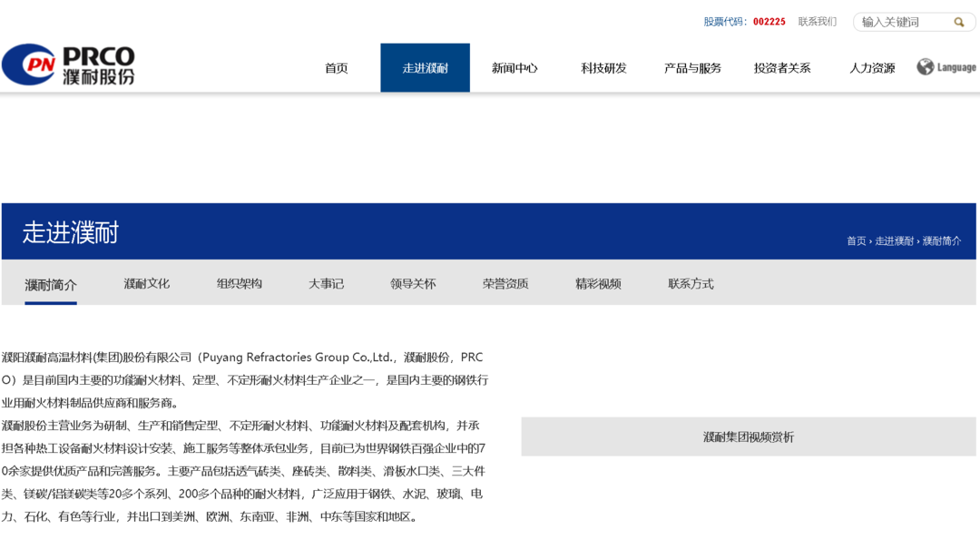Viewport: 980px width, 559px height.
Task: Open the 科技研发 menu item
Action: coord(603,68)
